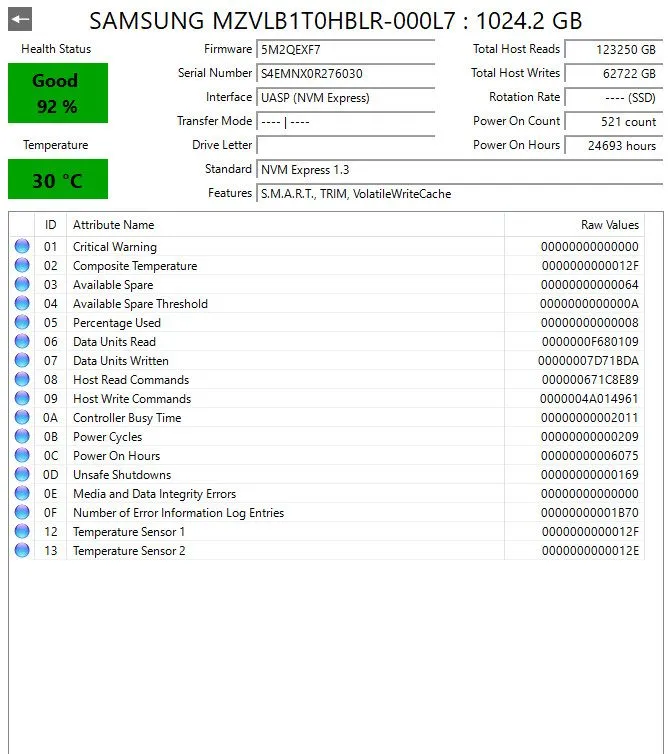This screenshot has width=668, height=754.
Task: Click status orb for Temperature Sensor 1
Action: [22, 531]
